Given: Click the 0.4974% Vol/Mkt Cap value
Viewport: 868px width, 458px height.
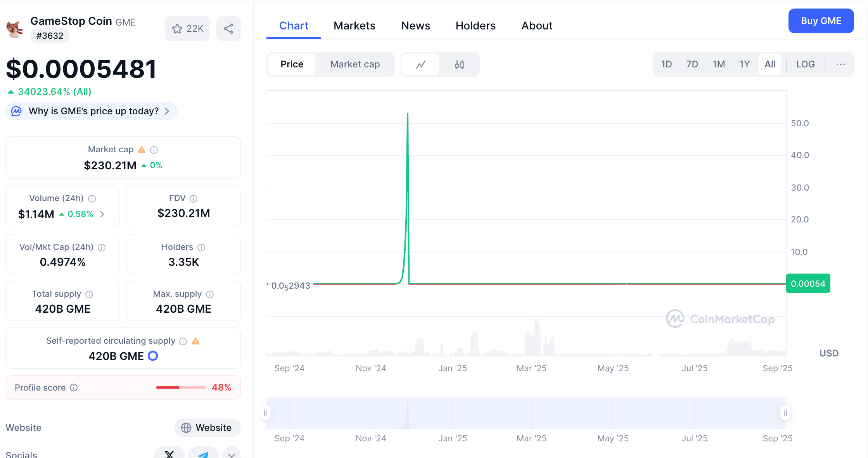Looking at the screenshot, I should [x=62, y=262].
